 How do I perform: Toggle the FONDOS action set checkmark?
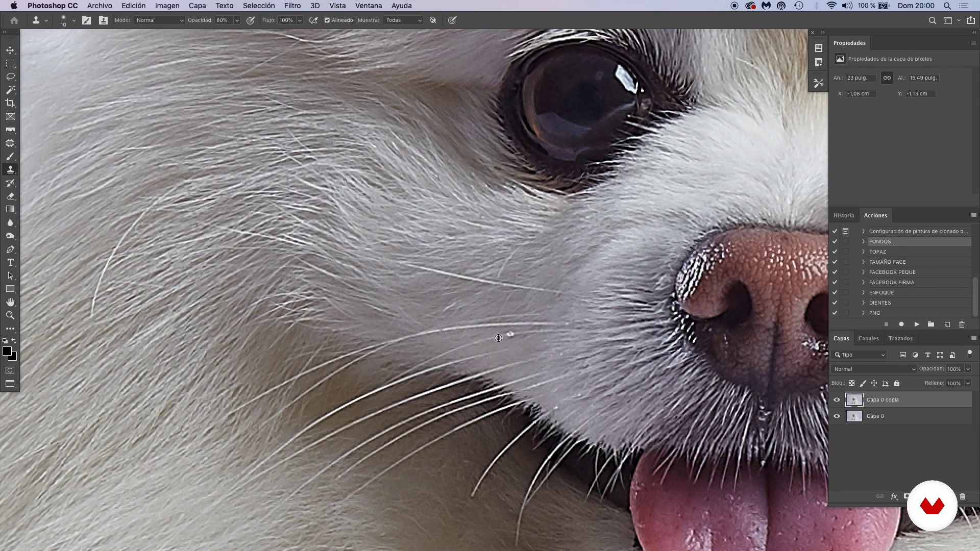click(835, 241)
